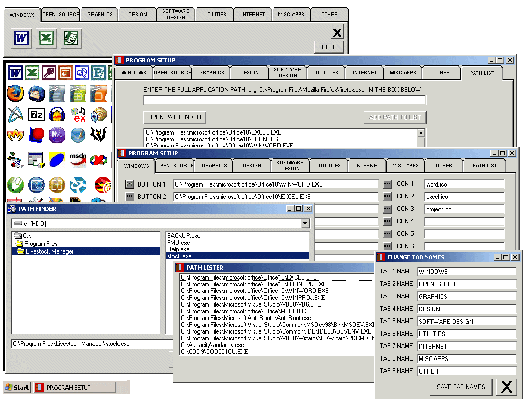Click the browse button beside BUTTON 1 label
Viewport: 532px width, 399px height.
point(129,184)
